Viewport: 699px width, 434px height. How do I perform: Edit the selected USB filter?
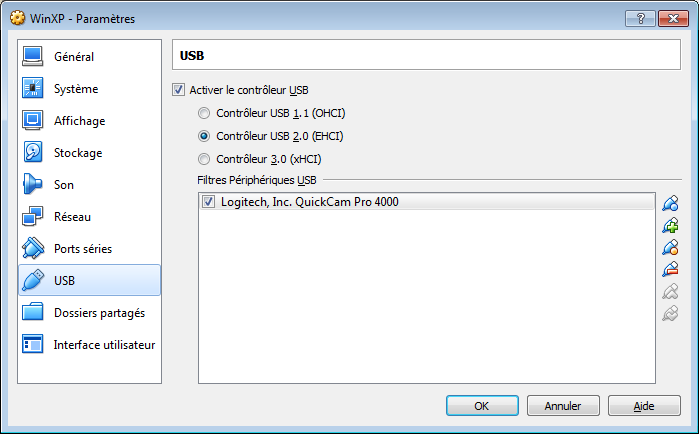tap(670, 247)
